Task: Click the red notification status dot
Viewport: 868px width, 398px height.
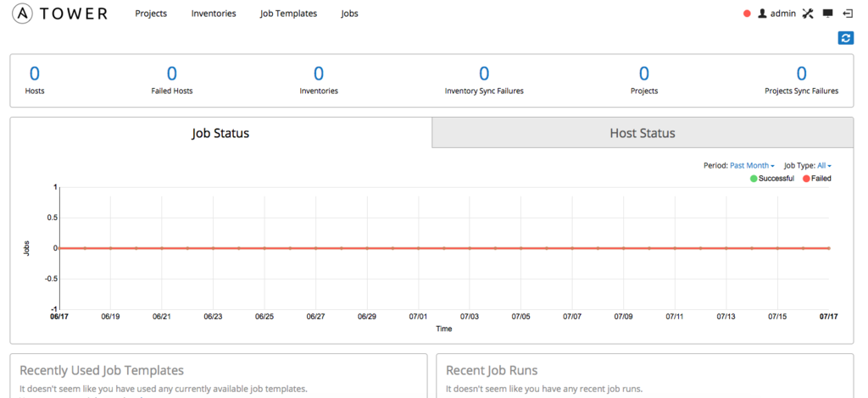Action: tap(747, 14)
